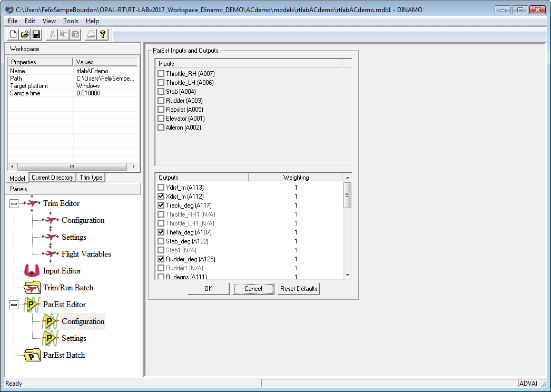Click the DINAMO application icon in title bar
This screenshot has height=392, width=551.
[x=9, y=9]
